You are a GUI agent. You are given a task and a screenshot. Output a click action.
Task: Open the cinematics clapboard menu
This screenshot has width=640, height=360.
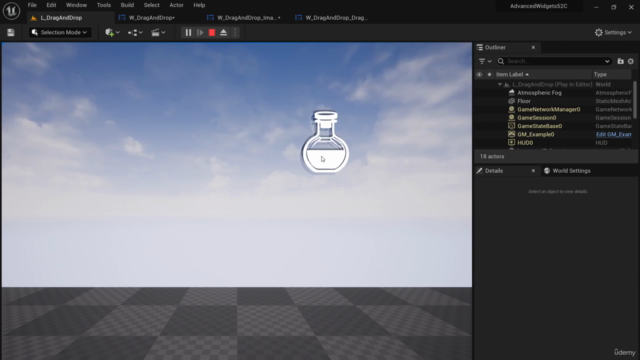coord(158,32)
